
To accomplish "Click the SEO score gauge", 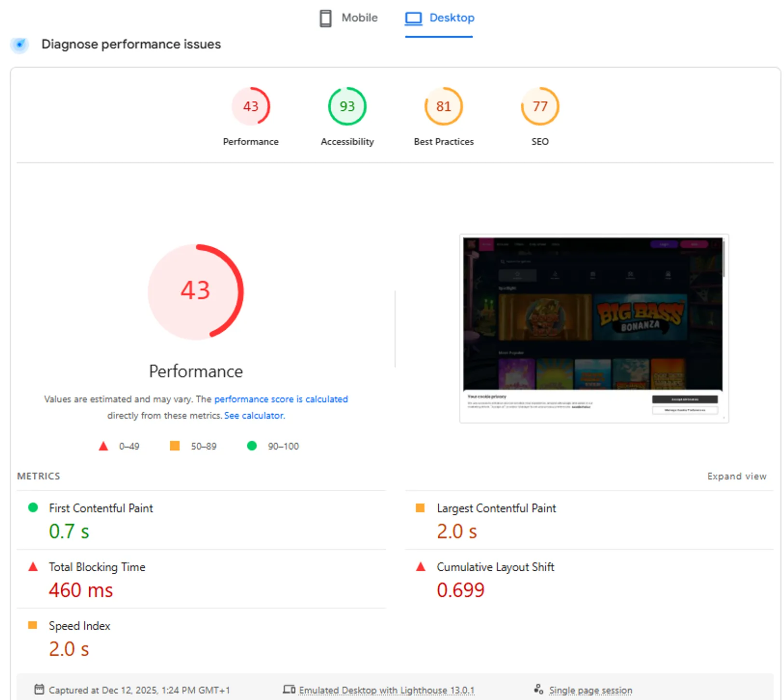I will [x=540, y=106].
